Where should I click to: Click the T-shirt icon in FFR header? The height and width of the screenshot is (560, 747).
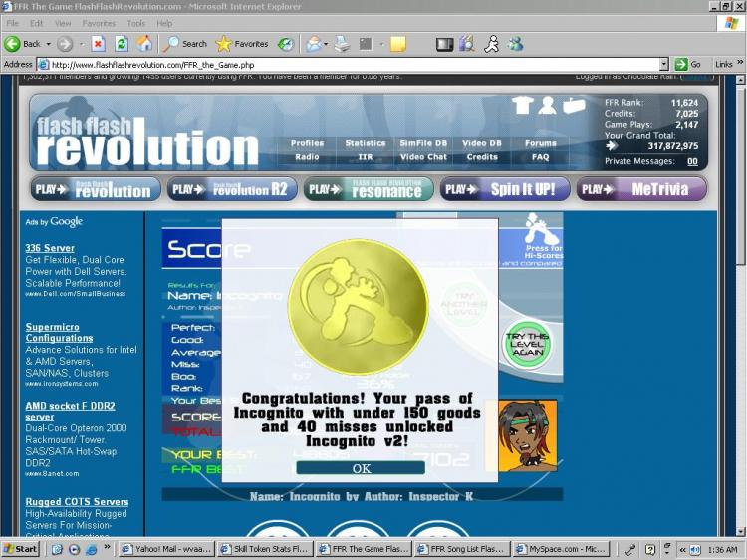click(x=523, y=105)
